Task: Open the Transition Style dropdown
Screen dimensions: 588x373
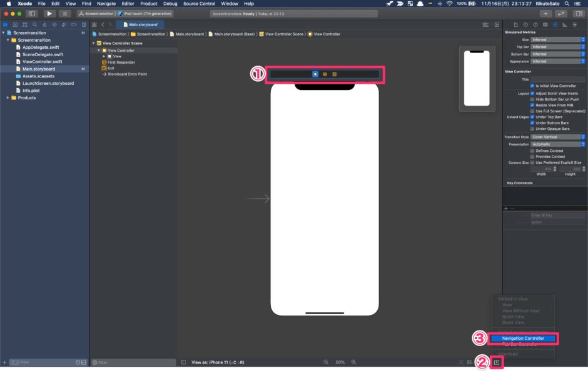Action: pos(559,137)
